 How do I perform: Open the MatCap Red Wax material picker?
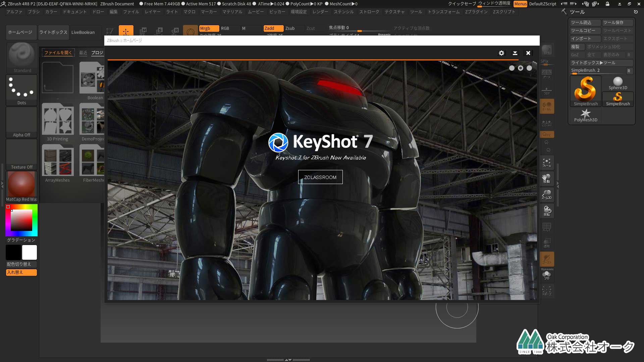pyautogui.click(x=21, y=186)
